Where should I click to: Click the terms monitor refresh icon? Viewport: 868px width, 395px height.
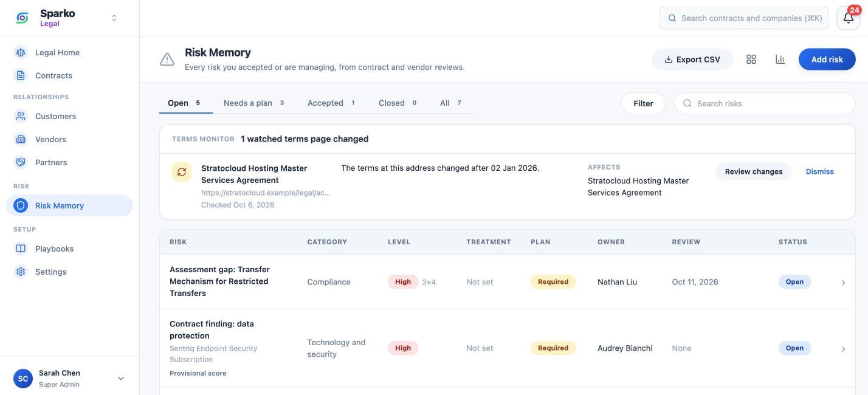pyautogui.click(x=182, y=172)
